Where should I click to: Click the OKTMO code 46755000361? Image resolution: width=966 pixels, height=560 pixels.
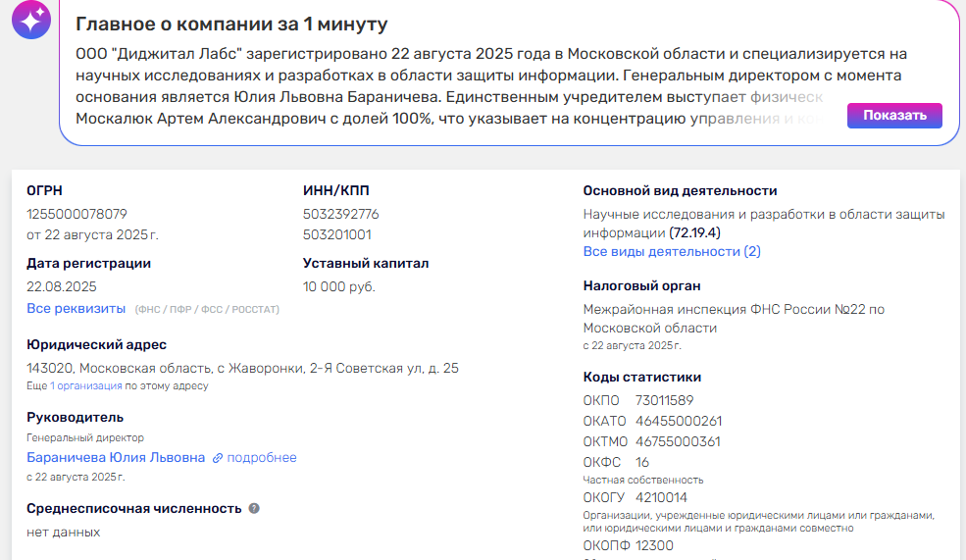[x=678, y=441]
